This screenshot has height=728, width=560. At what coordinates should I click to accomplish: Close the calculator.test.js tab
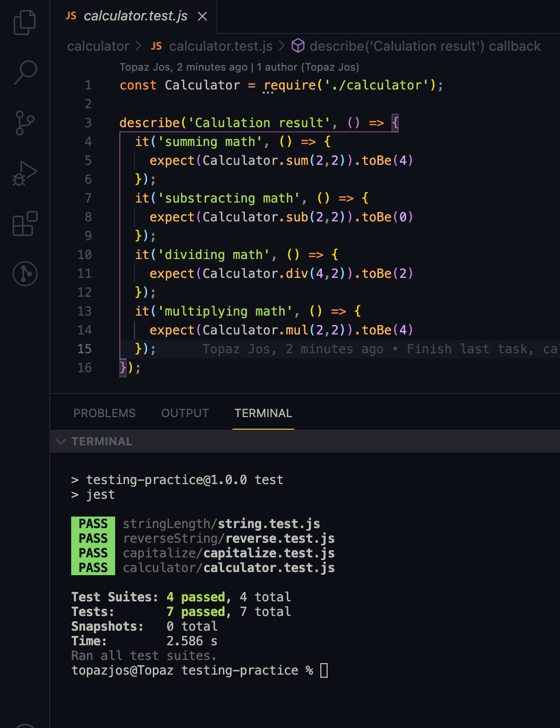[203, 17]
